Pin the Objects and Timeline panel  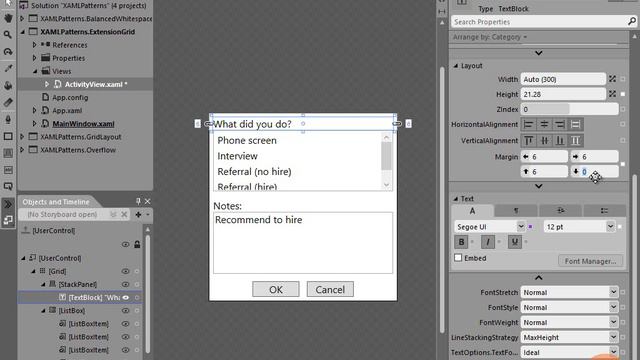138,201
